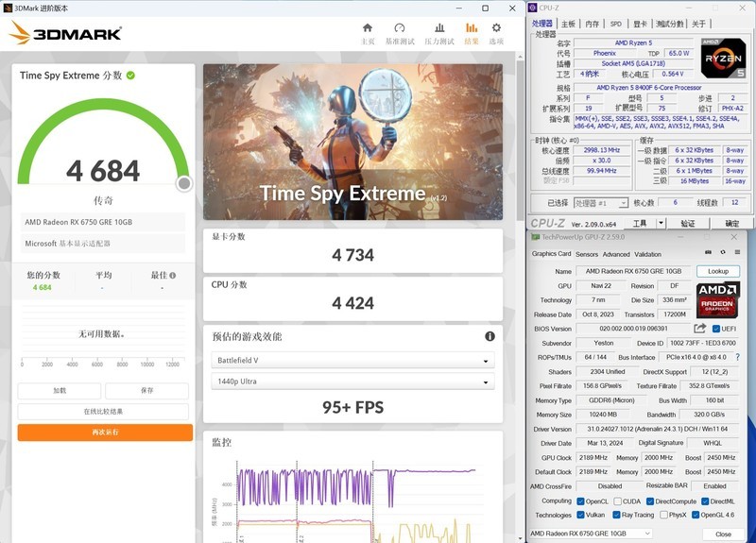Open the 3DMark Home page icon
756x543 pixels.
point(368,28)
